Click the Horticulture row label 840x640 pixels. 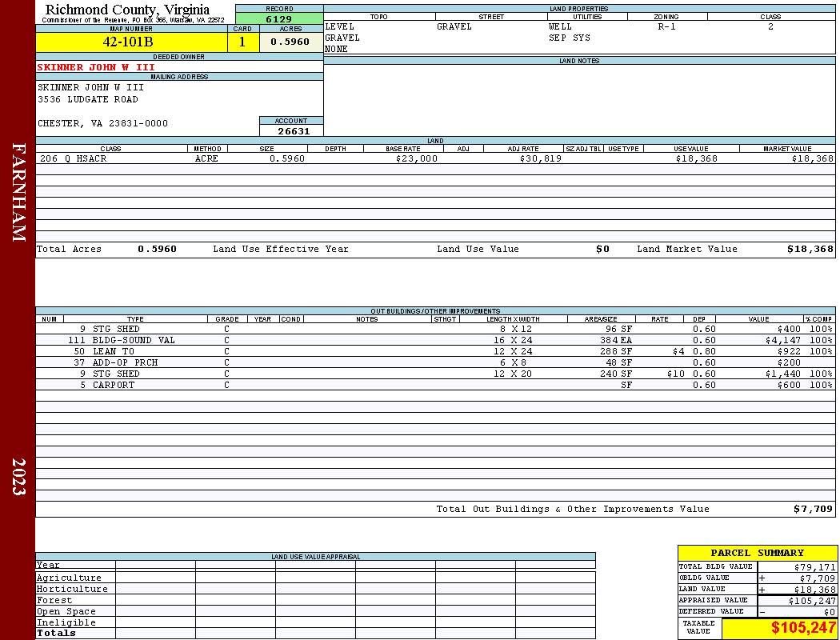coord(72,589)
